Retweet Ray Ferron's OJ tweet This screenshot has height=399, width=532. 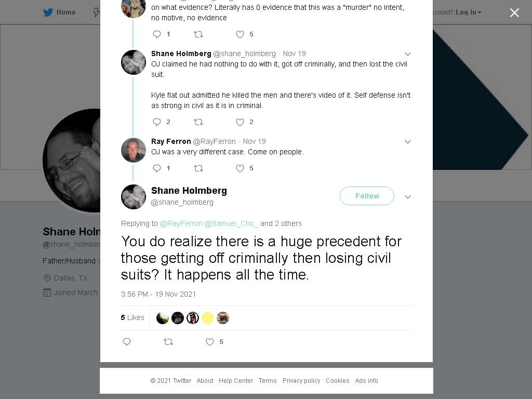(x=198, y=168)
